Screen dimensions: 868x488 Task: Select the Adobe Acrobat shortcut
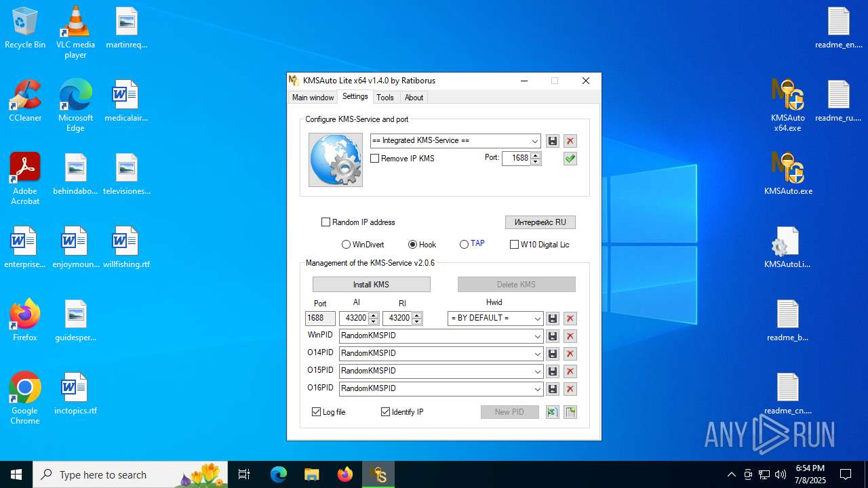tap(25, 178)
